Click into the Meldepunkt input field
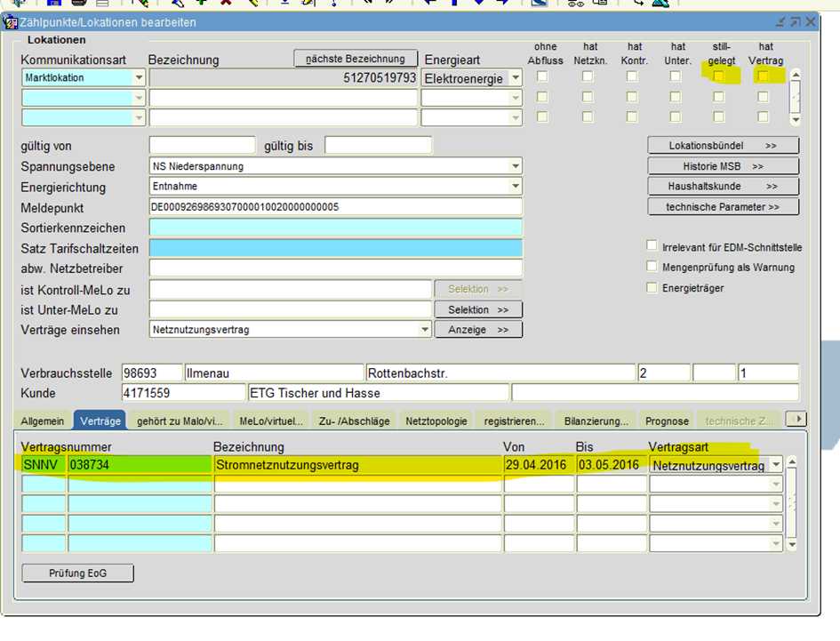Viewport: 840px width, 641px height. [335, 207]
